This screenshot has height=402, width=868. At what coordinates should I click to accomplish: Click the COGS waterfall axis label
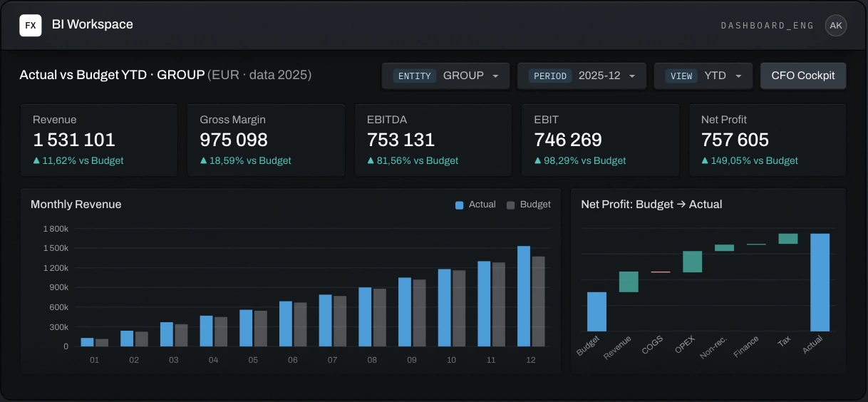tap(653, 344)
